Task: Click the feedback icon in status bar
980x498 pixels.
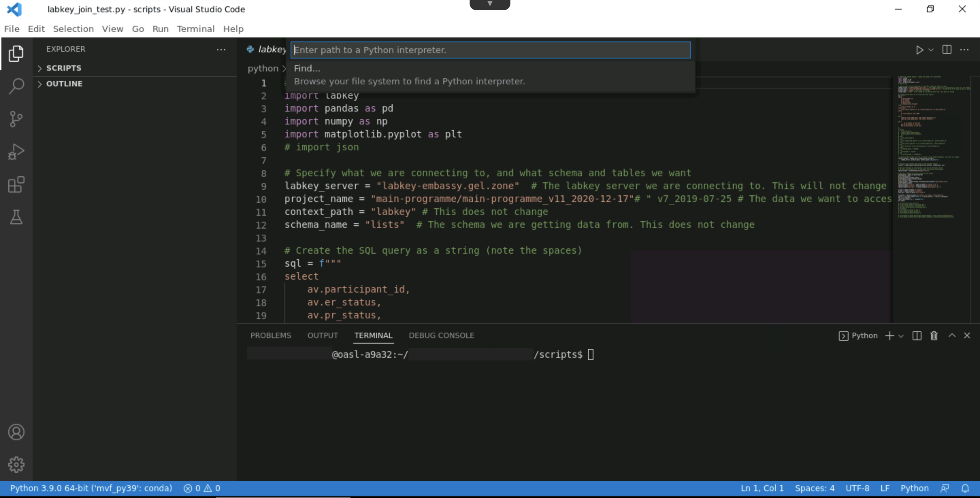Action: click(945, 488)
